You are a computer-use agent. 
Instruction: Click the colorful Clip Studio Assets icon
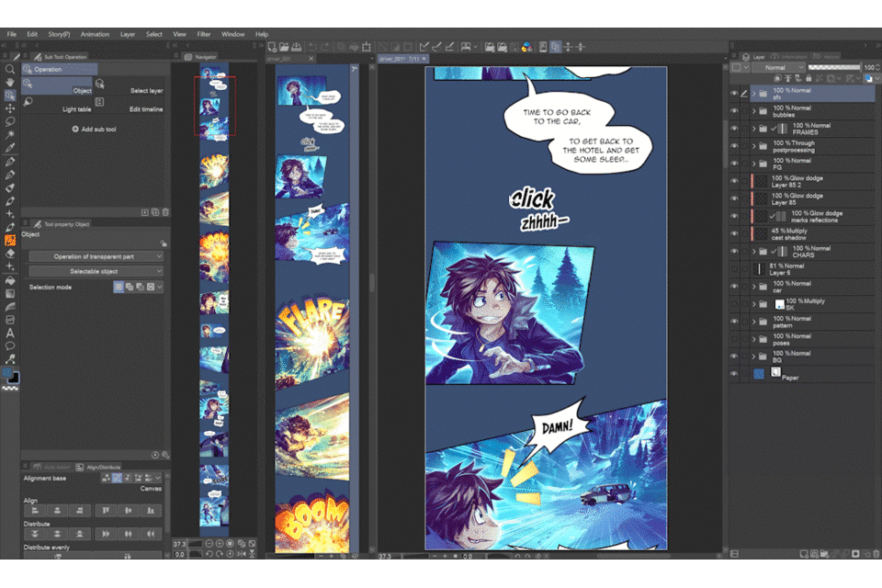[x=527, y=47]
